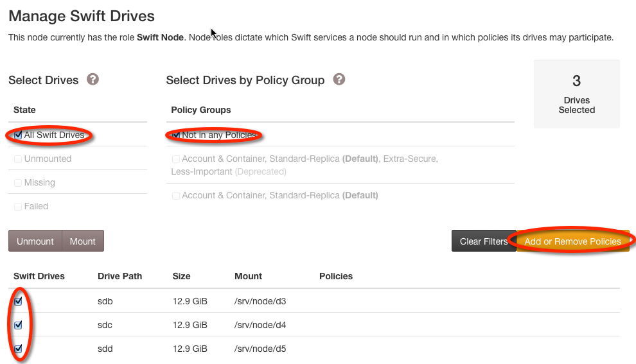
Task: Click the Policy Groups column label
Action: click(x=201, y=110)
